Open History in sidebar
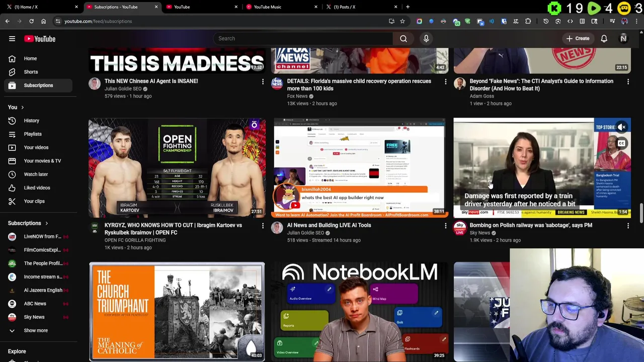 (x=38, y=121)
